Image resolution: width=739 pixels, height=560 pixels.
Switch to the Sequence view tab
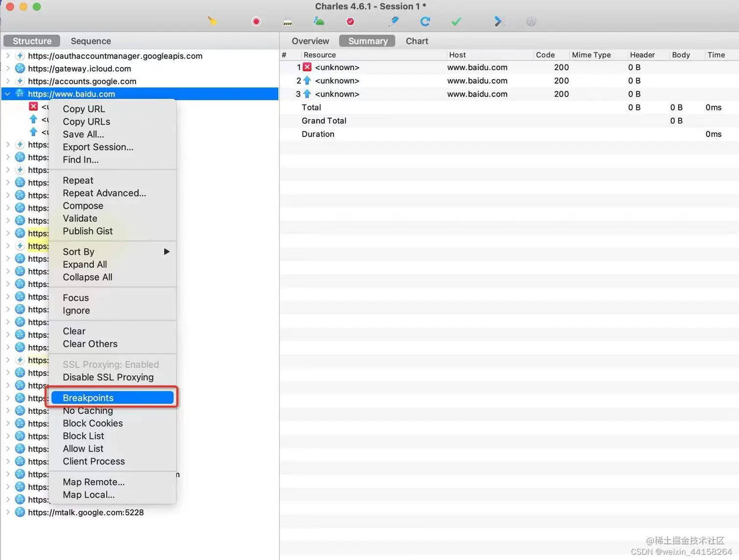(91, 41)
